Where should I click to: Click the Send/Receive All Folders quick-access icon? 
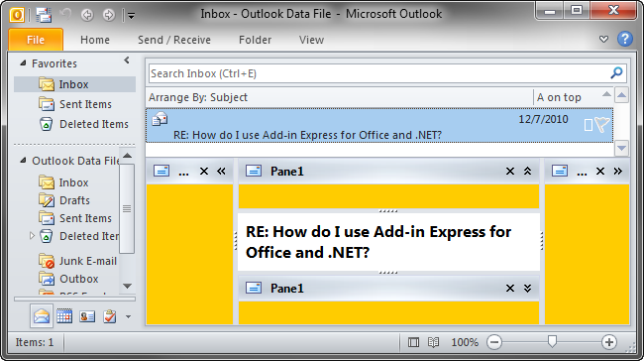click(44, 15)
